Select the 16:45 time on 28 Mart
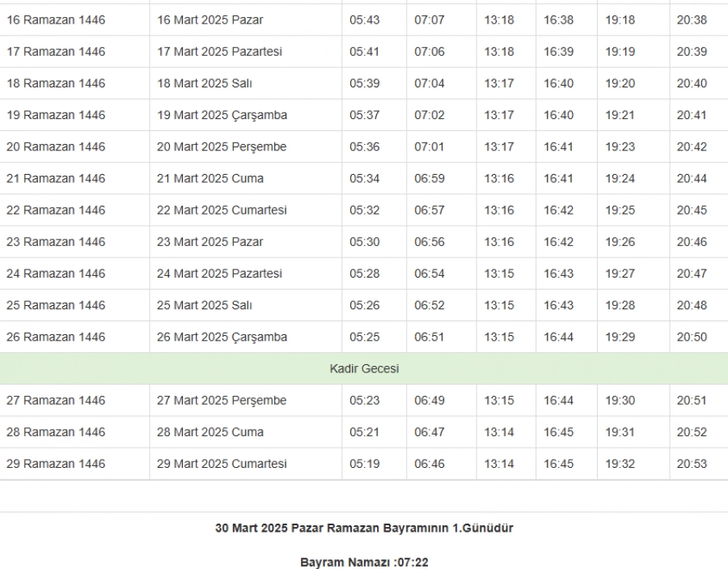Viewport: 728px width, 569px height. coord(558,432)
